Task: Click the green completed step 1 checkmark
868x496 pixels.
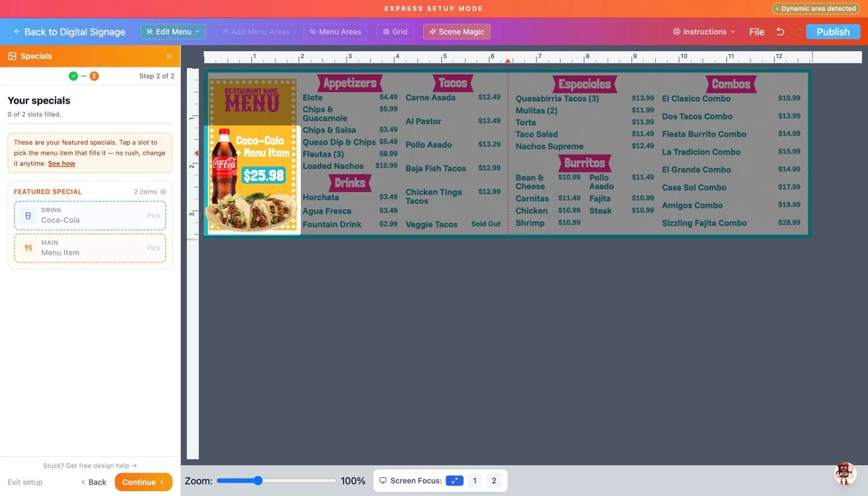Action: coord(73,76)
